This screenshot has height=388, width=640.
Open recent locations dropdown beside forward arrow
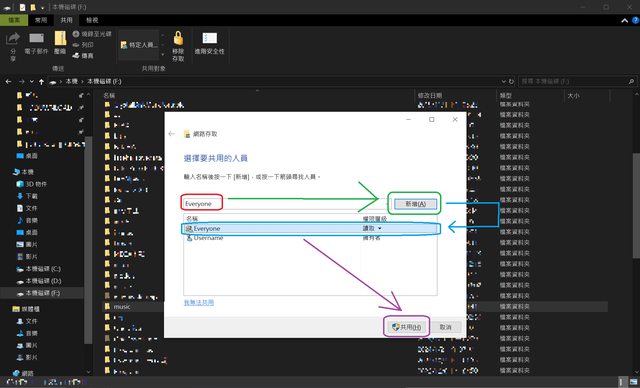[x=32, y=82]
